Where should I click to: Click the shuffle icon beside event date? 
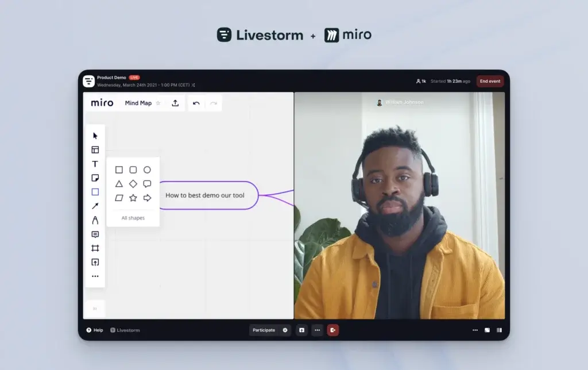click(x=194, y=85)
